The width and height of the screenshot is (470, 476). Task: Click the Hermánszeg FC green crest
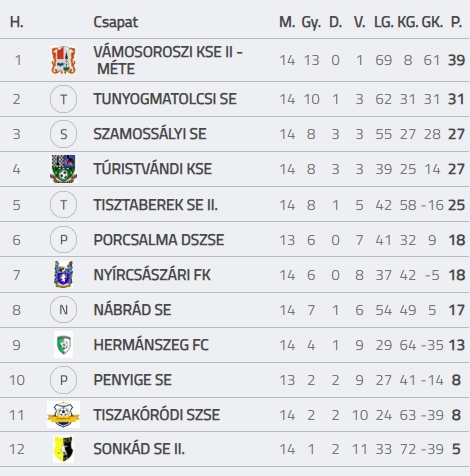click(x=63, y=345)
